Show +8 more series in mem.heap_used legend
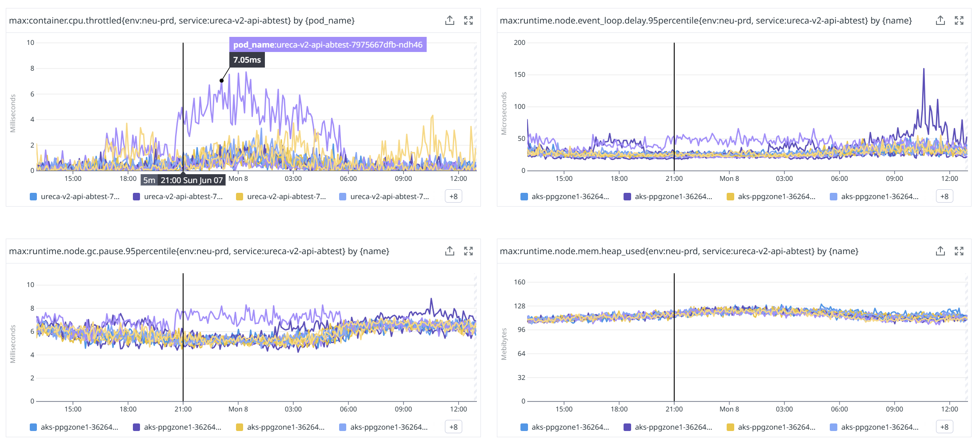Image resolution: width=980 pixels, height=447 pixels. point(944,427)
